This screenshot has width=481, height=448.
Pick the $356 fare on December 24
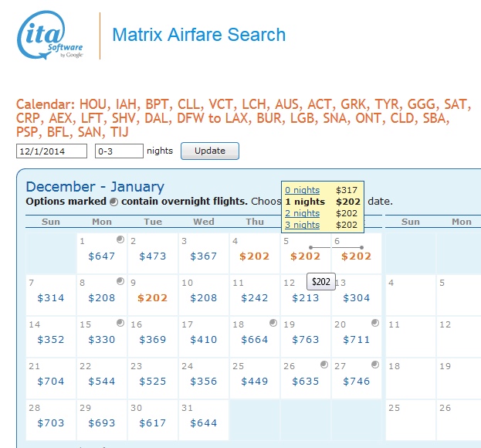point(203,382)
